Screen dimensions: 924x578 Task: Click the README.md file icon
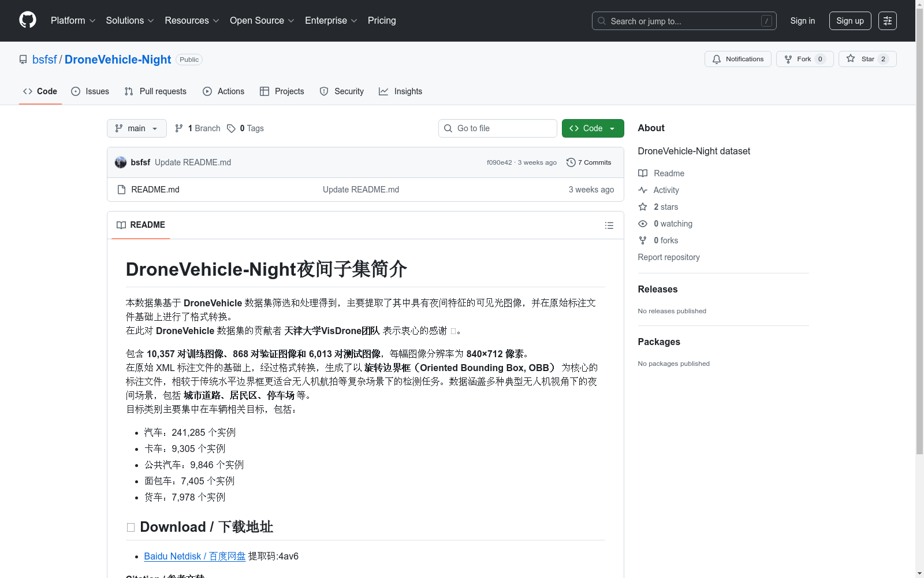pyautogui.click(x=121, y=190)
